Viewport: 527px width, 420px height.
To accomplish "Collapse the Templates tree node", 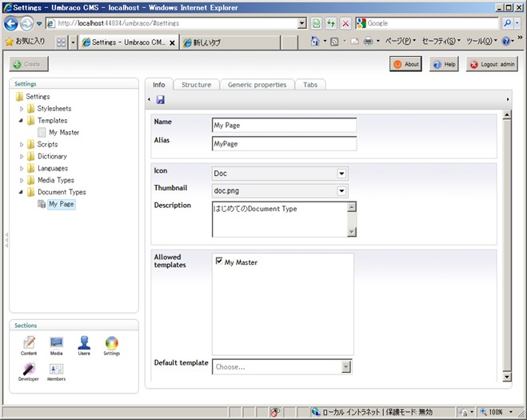I will [x=21, y=120].
